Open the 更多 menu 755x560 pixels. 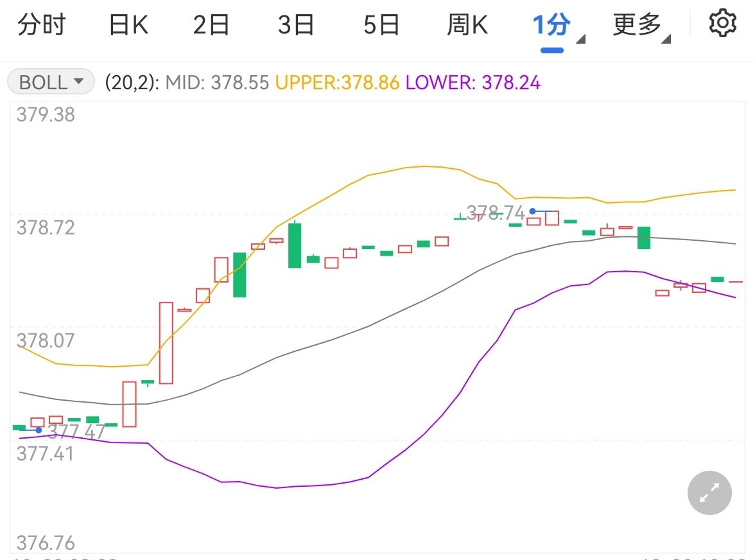tap(637, 24)
